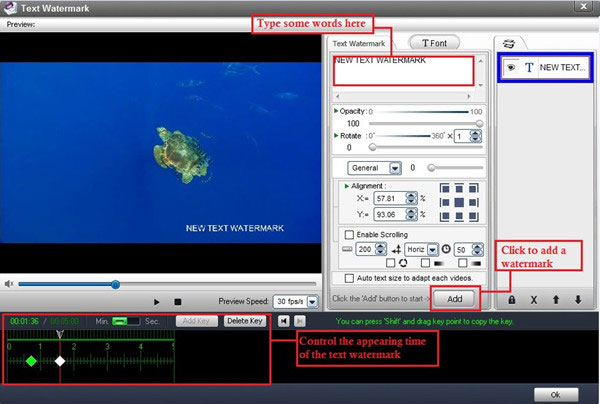600x404 pixels.
Task: Open the General effect dropdown
Action: click(x=395, y=168)
